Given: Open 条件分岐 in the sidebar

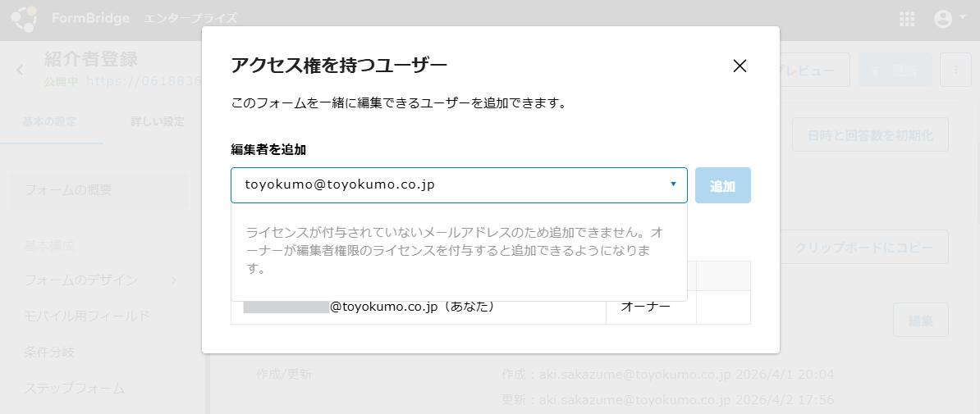Looking at the screenshot, I should point(49,353).
